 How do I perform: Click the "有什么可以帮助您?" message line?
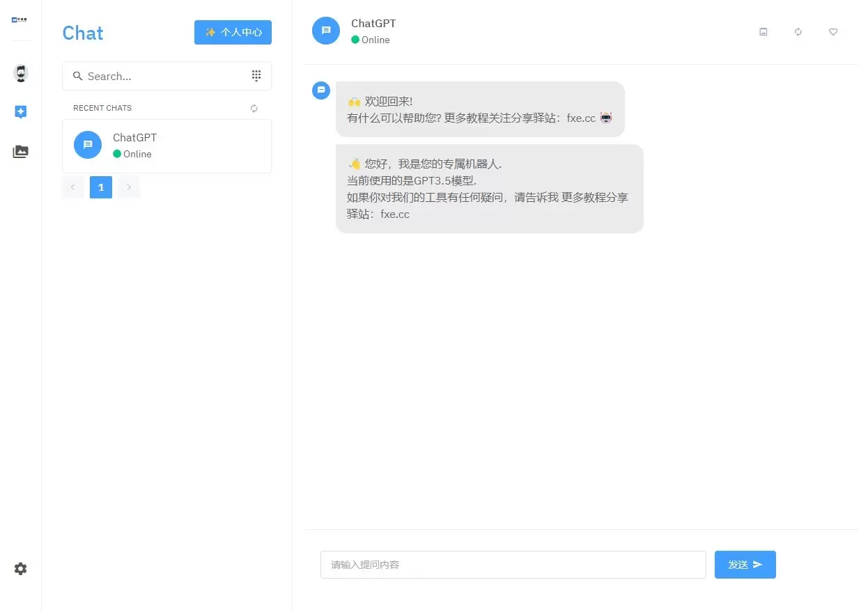coord(394,118)
